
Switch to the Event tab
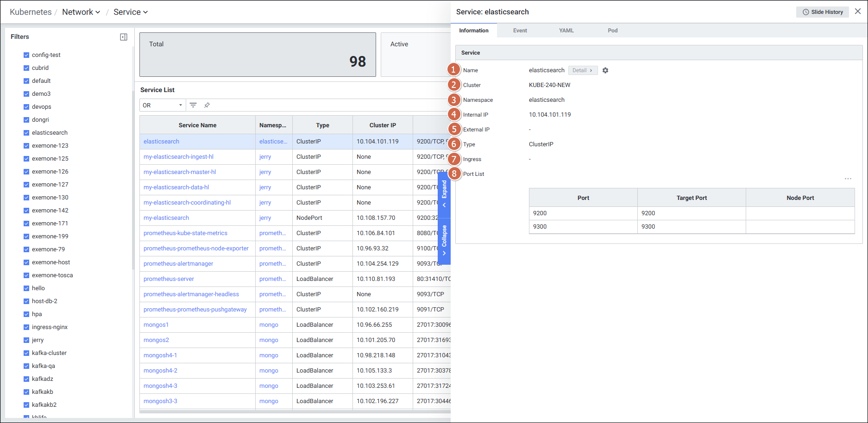[x=520, y=31]
